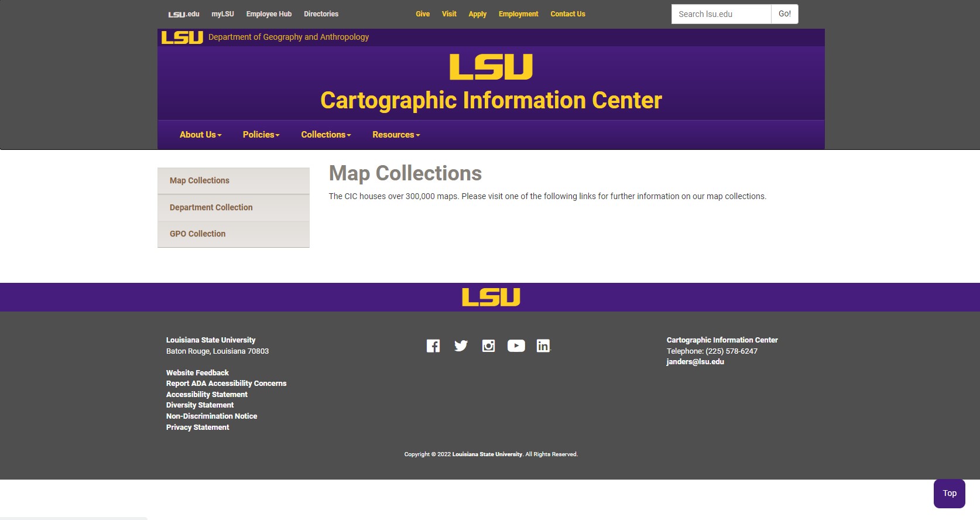
Task: Open Website Feedback footer link
Action: 197,373
